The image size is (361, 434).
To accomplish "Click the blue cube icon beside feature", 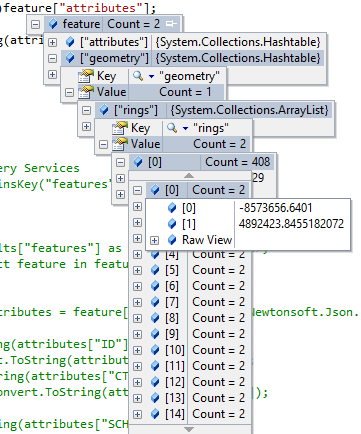I will tap(53, 24).
